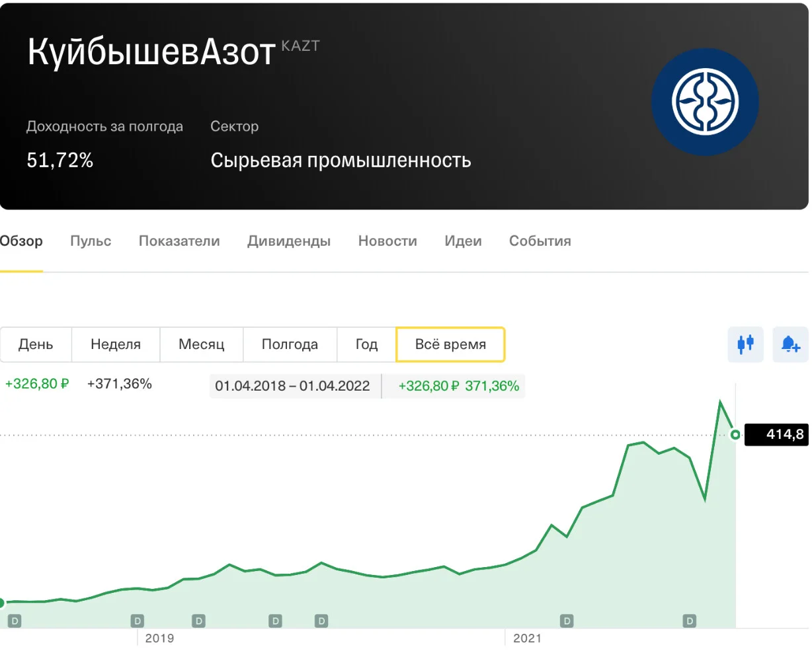The height and width of the screenshot is (653, 812).
Task: Select the Всё время chart period
Action: [x=450, y=344]
